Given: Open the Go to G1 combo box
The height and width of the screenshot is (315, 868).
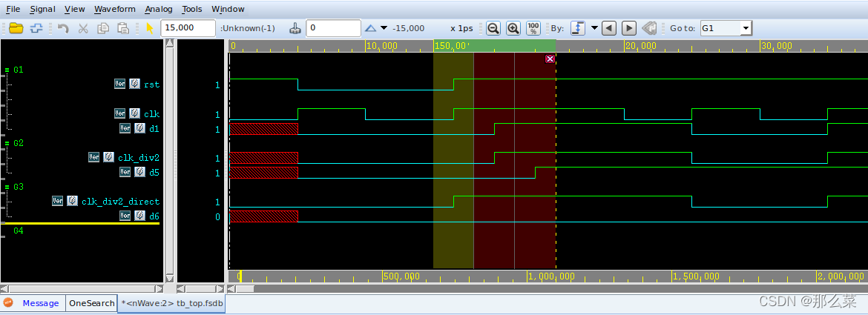Looking at the screenshot, I should [x=726, y=28].
